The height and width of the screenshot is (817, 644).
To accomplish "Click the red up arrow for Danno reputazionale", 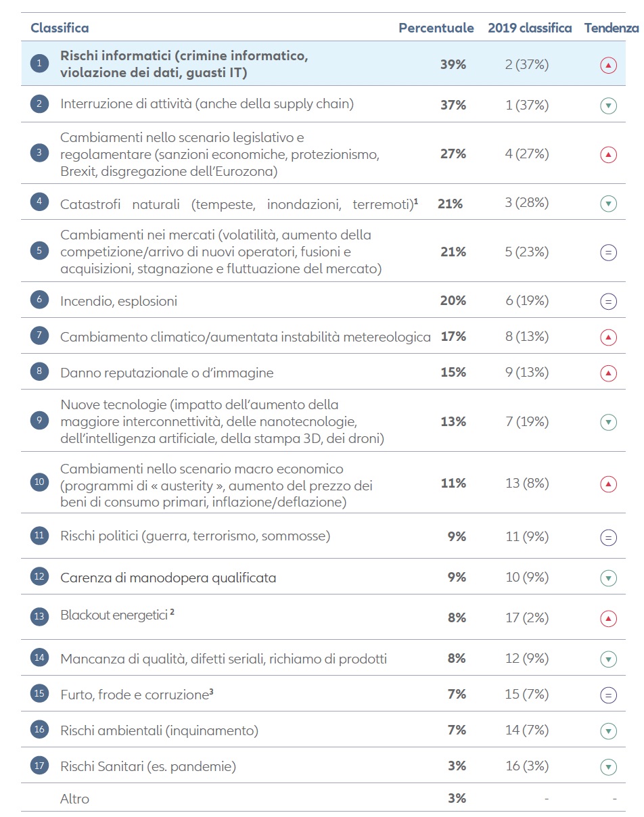I will tap(608, 373).
